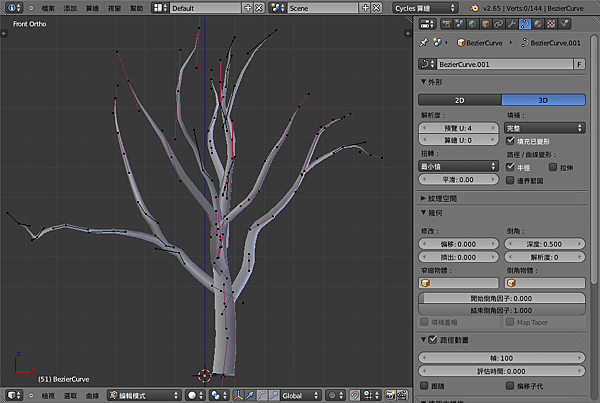This screenshot has width=600, height=403.
Task: Open the 曲線 menu in viewport header
Action: (93, 395)
